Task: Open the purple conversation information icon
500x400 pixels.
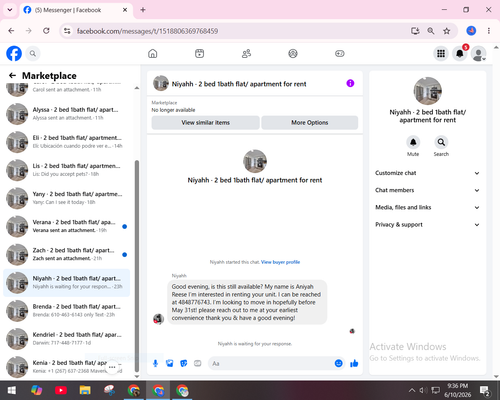Action: (350, 83)
